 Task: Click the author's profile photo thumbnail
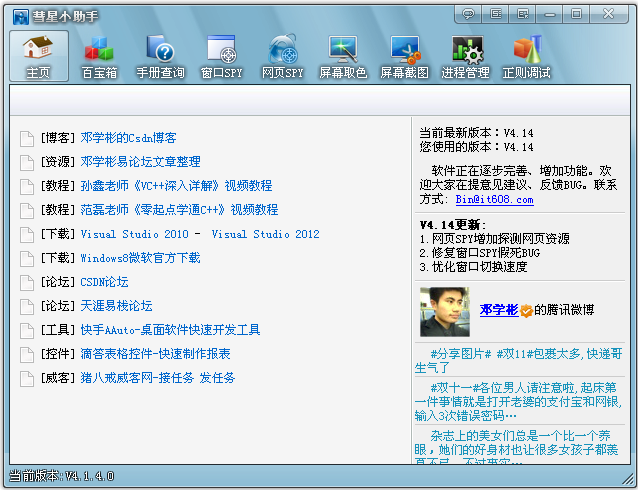pos(445,312)
